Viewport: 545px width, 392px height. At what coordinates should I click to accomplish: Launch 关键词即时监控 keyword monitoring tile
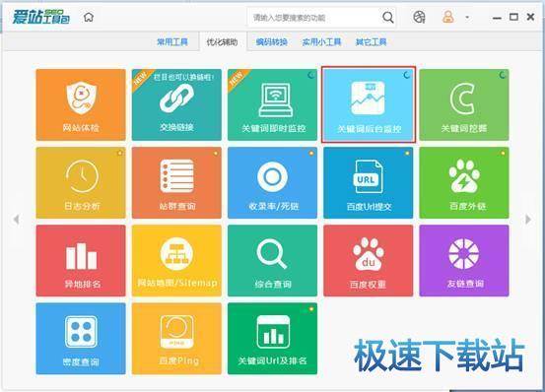(x=272, y=104)
